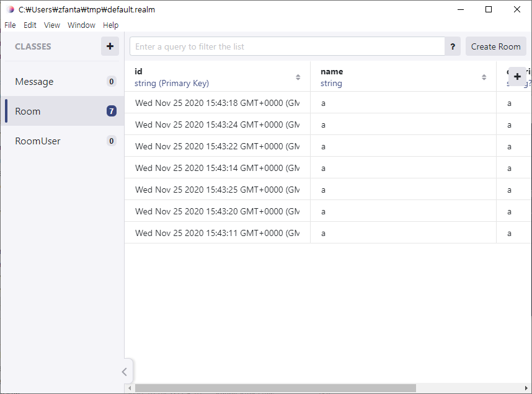The image size is (532, 394).
Task: Open the Window menu
Action: click(81, 25)
